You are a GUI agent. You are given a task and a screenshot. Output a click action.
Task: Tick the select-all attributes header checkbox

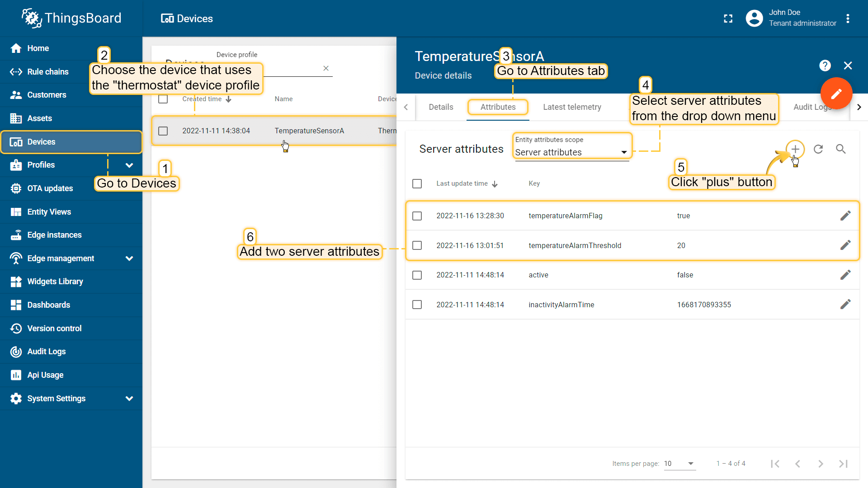click(x=417, y=184)
